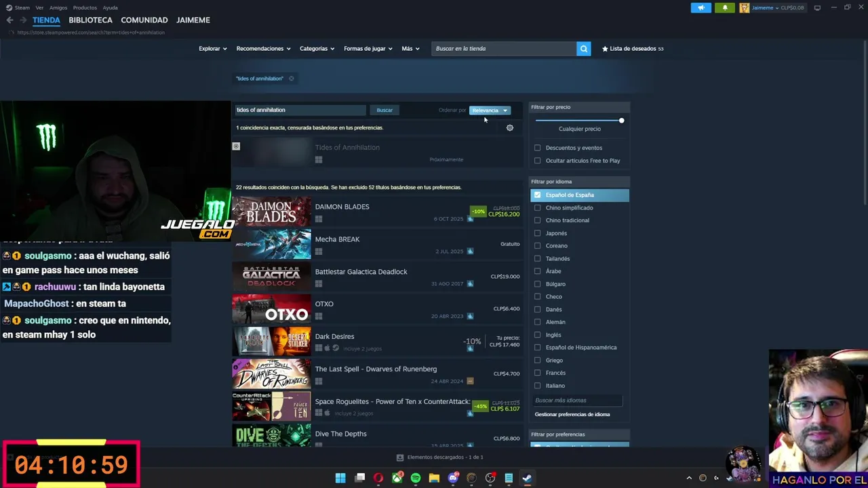
Task: Click the Lista de deseados star icon
Action: 605,49
